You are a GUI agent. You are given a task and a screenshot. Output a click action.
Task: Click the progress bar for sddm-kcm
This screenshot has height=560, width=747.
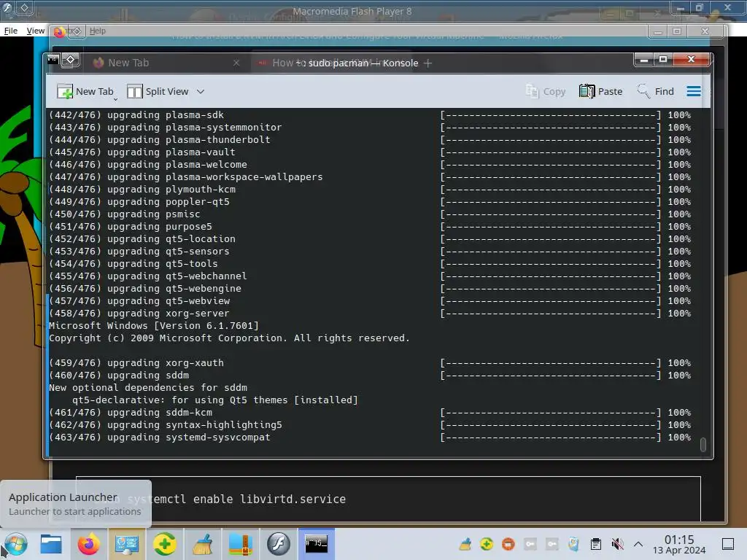[551, 413]
